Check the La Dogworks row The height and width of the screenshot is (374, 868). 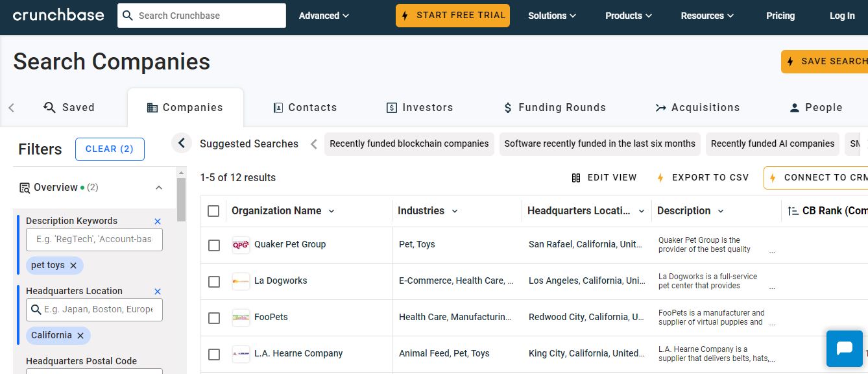point(214,282)
